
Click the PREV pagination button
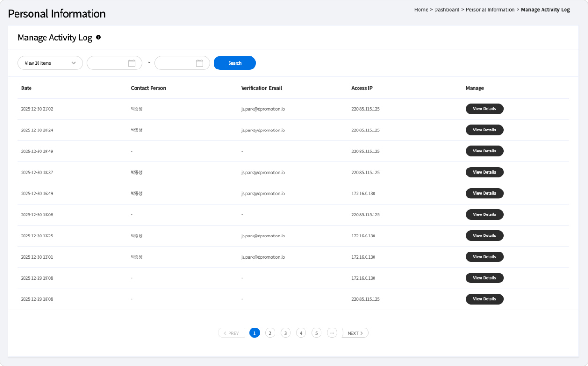tap(231, 333)
